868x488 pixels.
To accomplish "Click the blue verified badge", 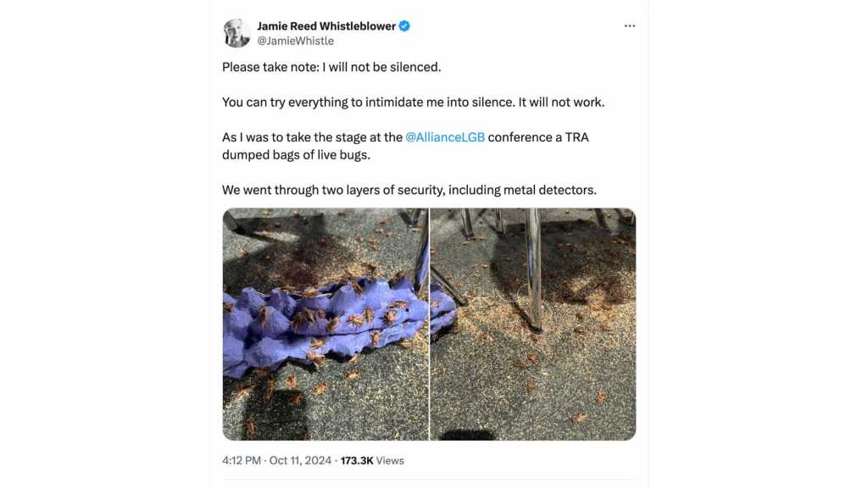I will pyautogui.click(x=405, y=26).
